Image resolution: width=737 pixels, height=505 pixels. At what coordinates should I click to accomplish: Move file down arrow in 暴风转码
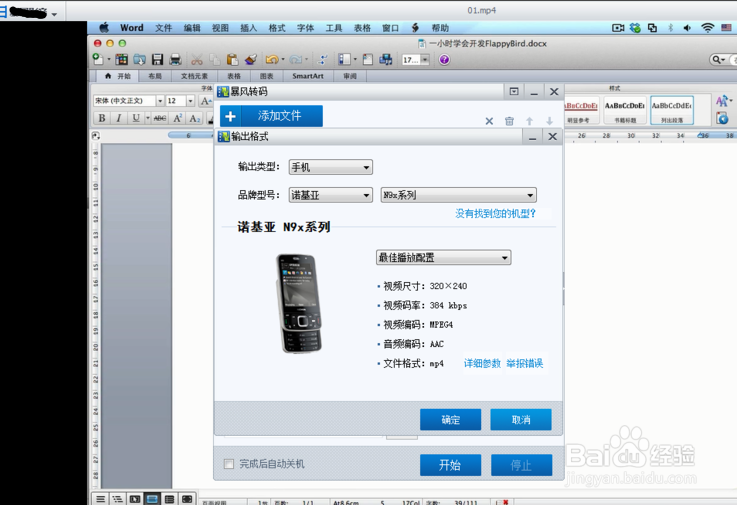click(549, 121)
